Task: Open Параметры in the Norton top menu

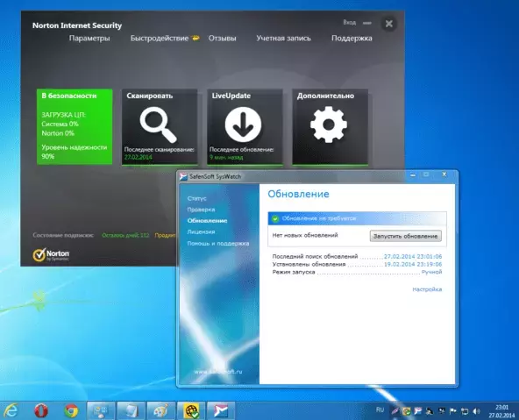Action: click(89, 39)
